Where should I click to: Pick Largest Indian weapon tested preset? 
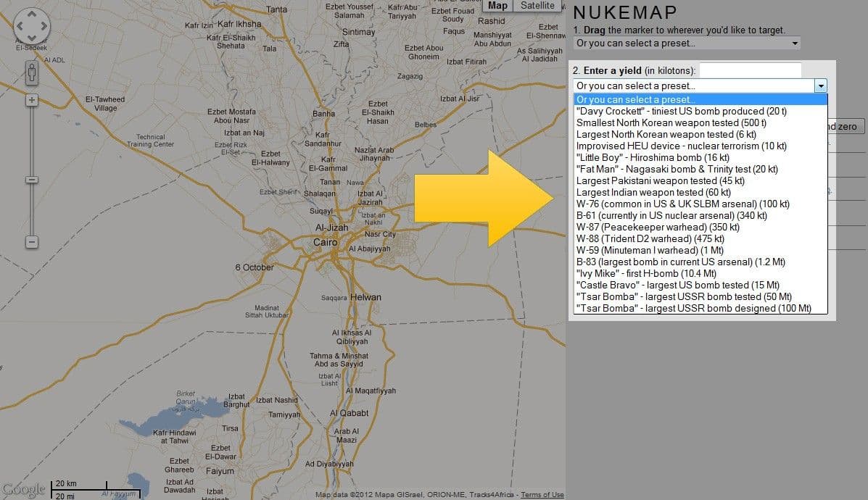coord(700,193)
